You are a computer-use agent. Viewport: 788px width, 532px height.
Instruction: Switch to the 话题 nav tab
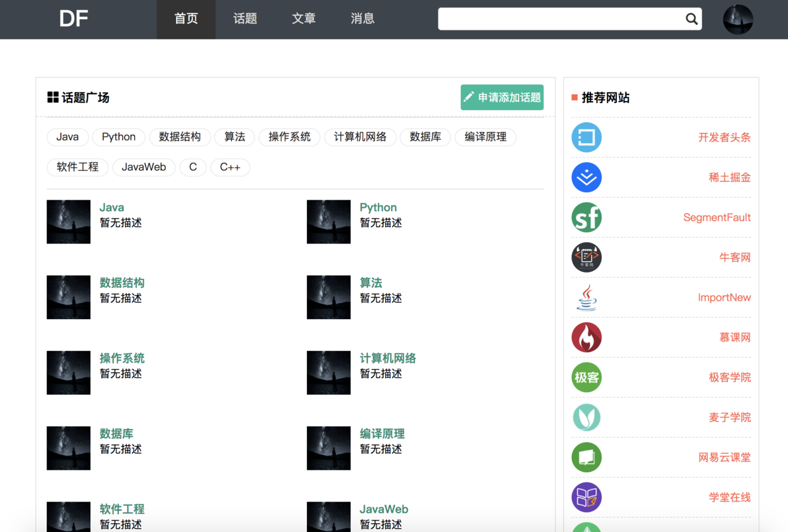click(245, 19)
